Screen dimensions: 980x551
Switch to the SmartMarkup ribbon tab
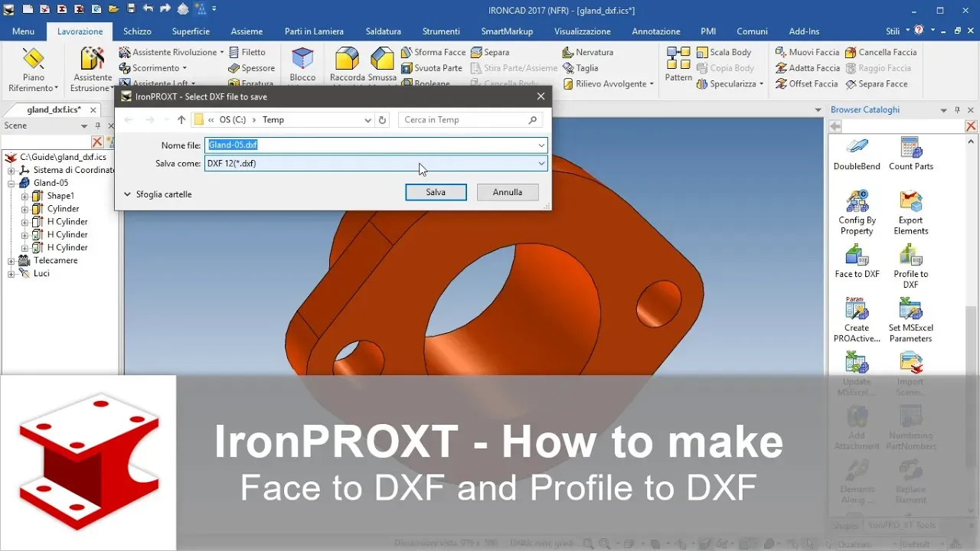507,31
